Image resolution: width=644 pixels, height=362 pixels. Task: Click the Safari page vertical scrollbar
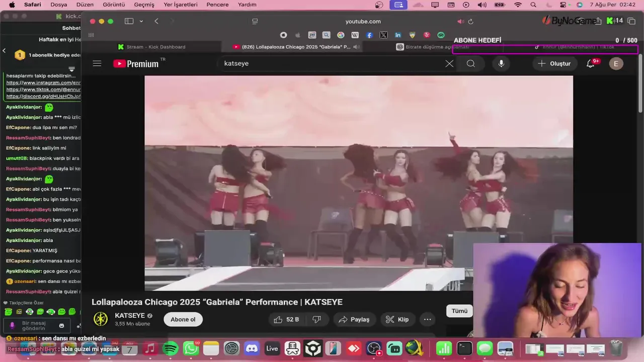[640, 83]
